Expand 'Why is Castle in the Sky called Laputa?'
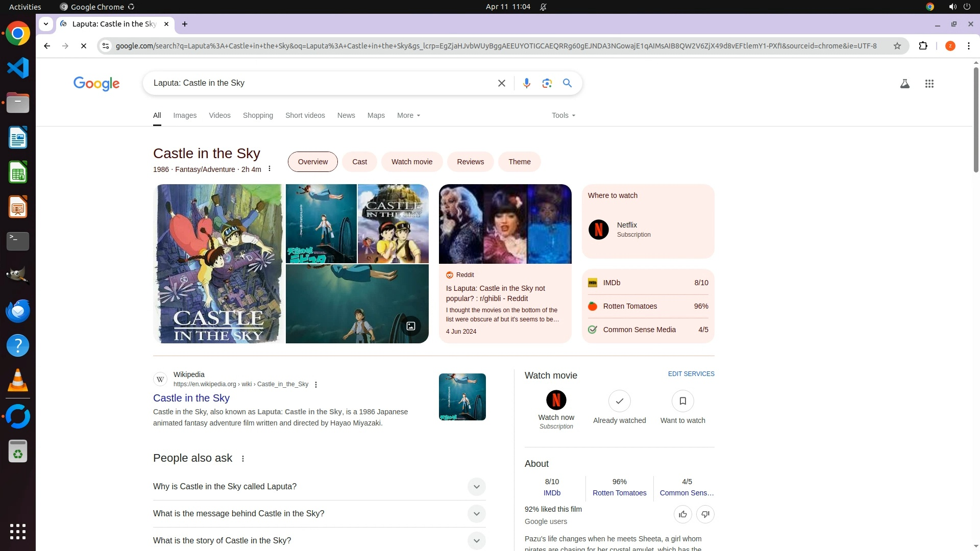 (x=476, y=487)
